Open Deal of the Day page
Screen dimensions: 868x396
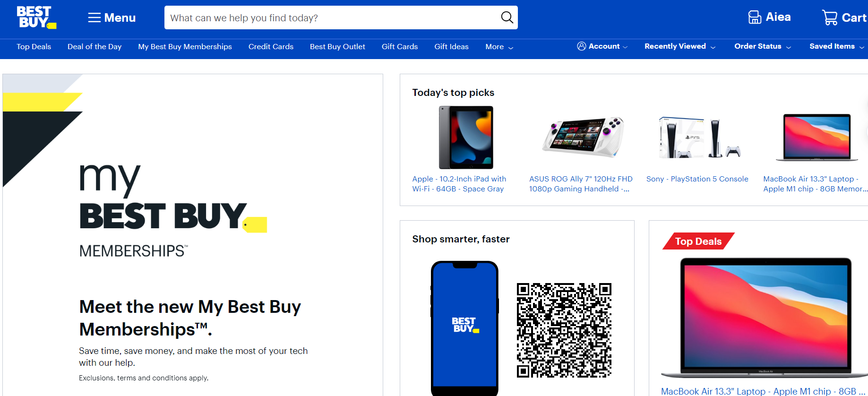pos(95,47)
